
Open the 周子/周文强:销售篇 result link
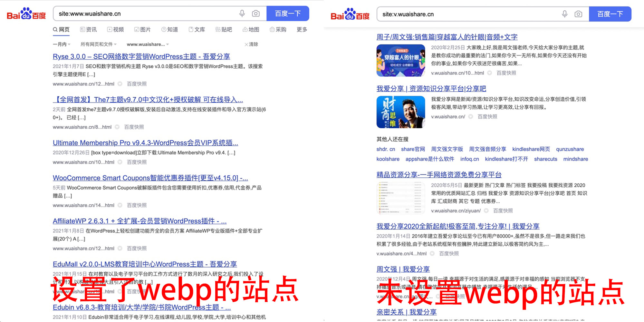tap(447, 37)
